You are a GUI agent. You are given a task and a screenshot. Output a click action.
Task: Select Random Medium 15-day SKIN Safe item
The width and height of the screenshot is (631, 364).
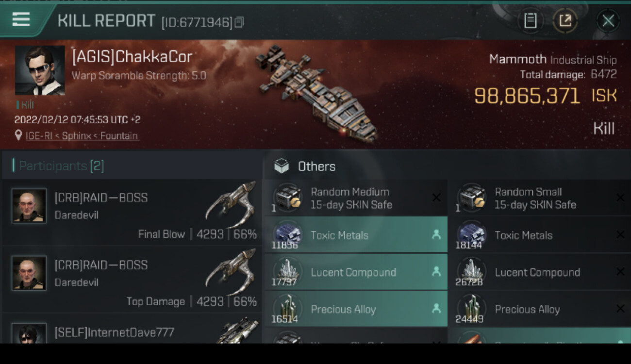[x=355, y=198]
